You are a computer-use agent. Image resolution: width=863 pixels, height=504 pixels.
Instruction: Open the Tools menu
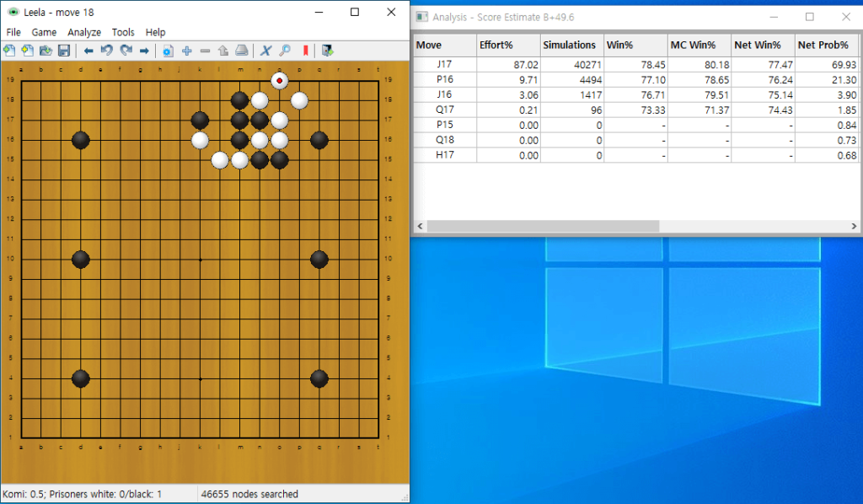123,33
